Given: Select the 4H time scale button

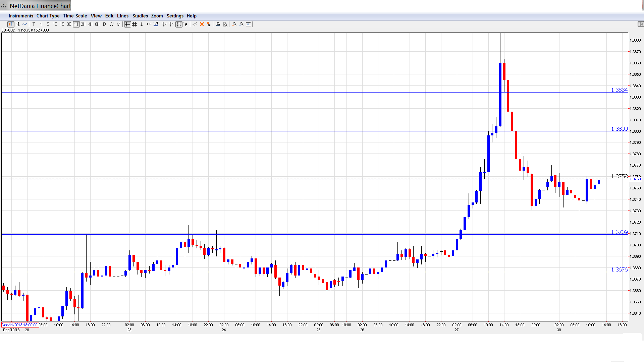Looking at the screenshot, I should pos(90,24).
